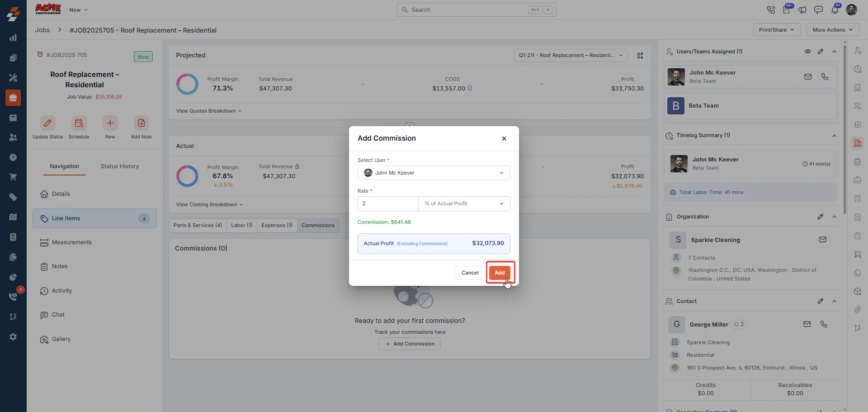Close the Add Commission dialog with X
The image size is (868, 412).
click(x=504, y=138)
